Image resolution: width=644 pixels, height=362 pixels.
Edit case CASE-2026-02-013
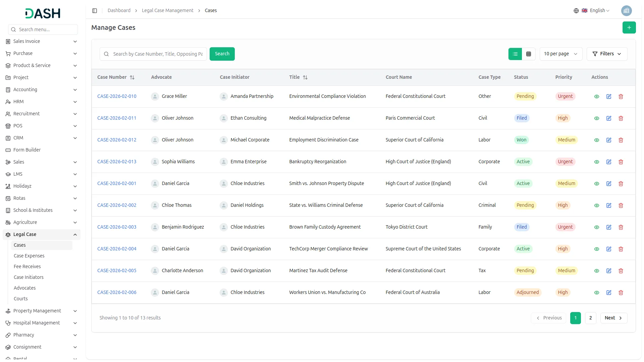pos(608,162)
